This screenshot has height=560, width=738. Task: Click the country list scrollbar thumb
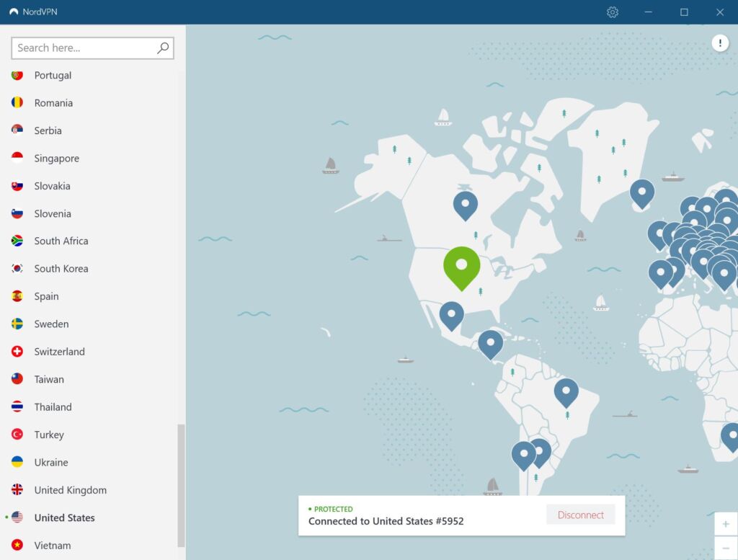(x=181, y=485)
